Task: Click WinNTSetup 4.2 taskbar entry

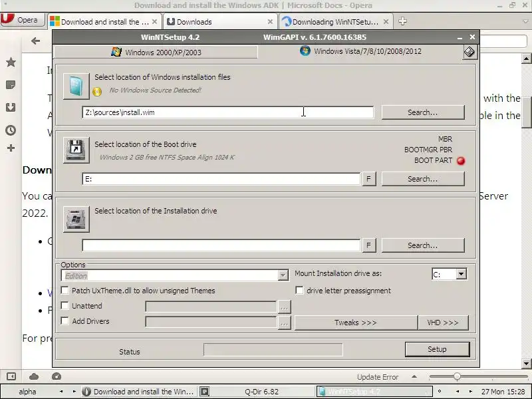Action: (x=374, y=392)
